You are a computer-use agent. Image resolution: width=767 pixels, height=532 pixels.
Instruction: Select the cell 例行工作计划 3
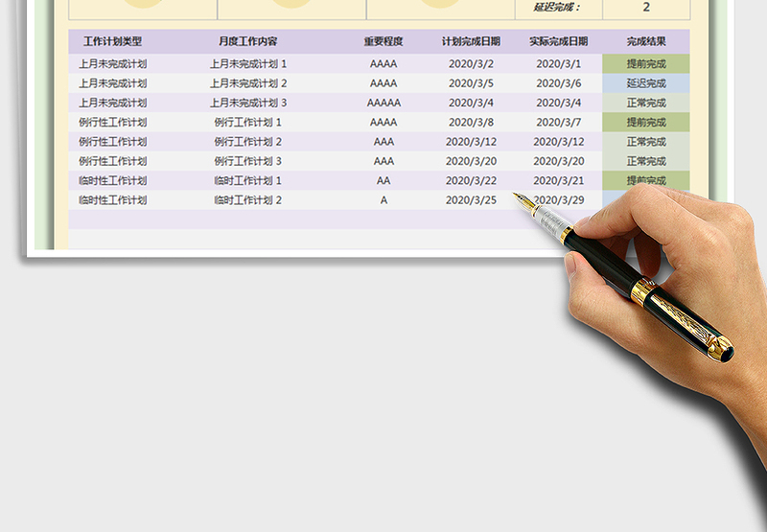tap(248, 161)
